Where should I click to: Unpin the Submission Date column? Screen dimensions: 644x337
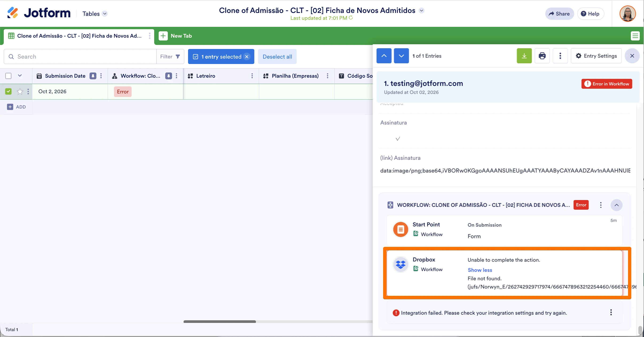point(93,76)
